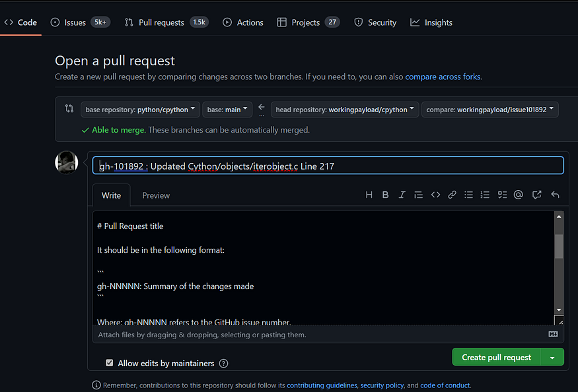
Task: Toggle Allow edits by maintainers checkbox
Action: pos(110,363)
